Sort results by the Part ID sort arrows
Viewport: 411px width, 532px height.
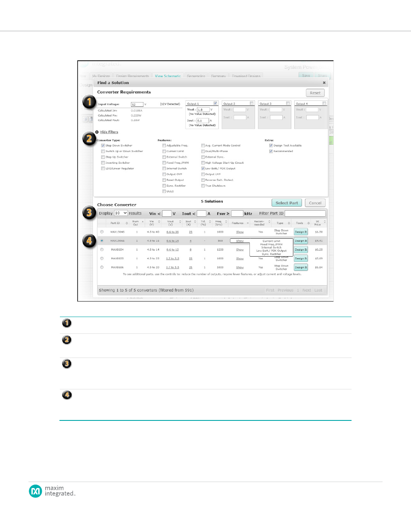pyautogui.click(x=127, y=223)
